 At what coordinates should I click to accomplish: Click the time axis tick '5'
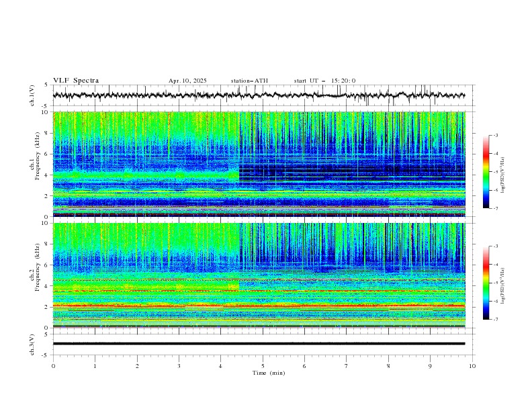coord(263,366)
